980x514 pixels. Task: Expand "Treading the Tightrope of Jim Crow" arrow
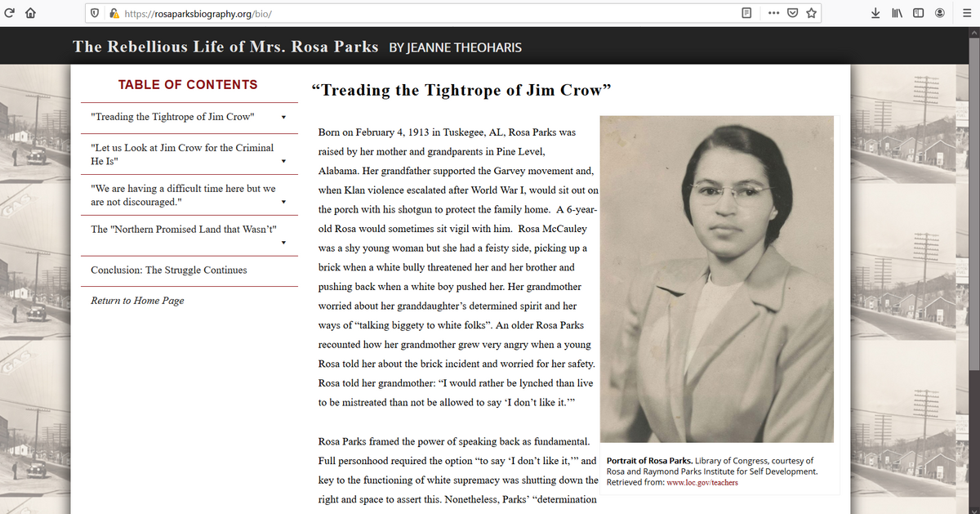283,117
